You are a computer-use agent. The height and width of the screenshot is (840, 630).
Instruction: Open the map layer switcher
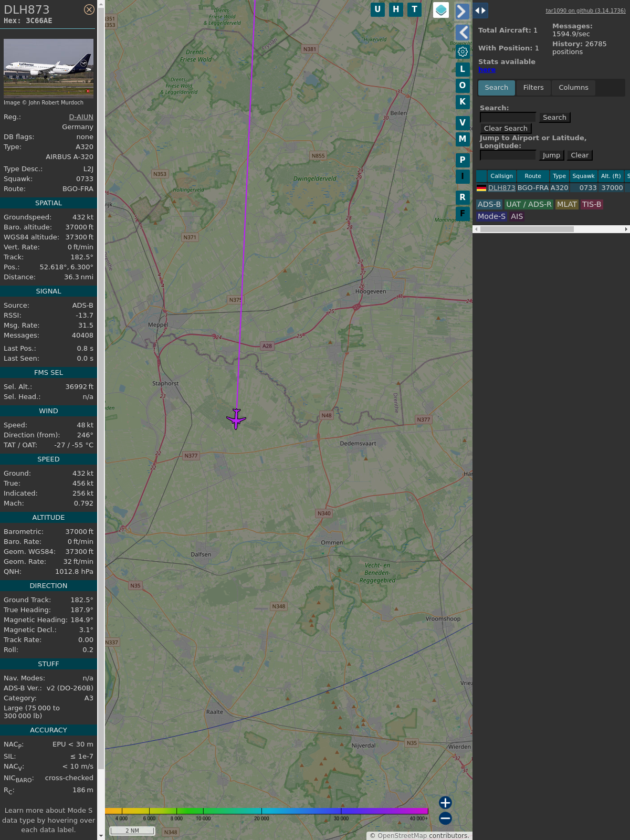(441, 10)
